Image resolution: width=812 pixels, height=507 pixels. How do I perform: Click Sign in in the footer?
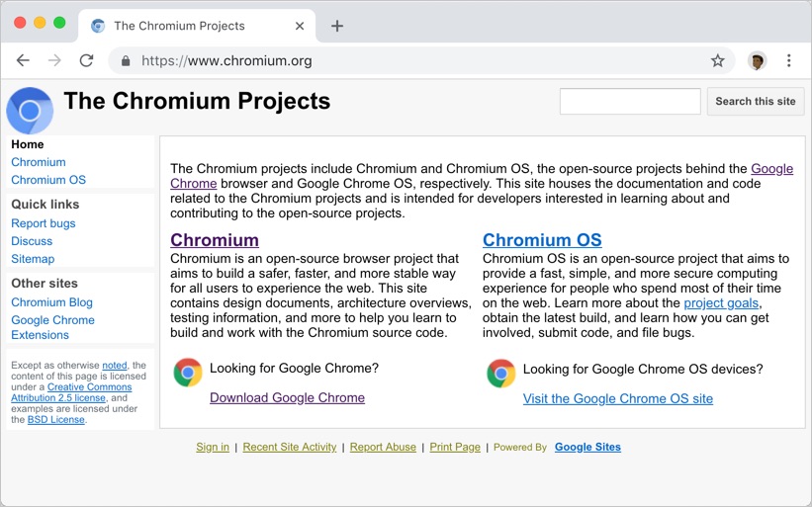213,447
